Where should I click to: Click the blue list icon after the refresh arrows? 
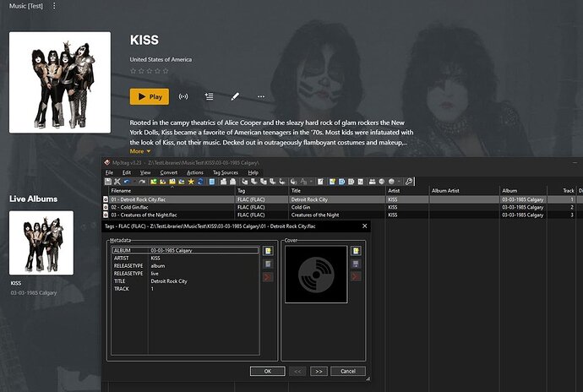pos(211,182)
